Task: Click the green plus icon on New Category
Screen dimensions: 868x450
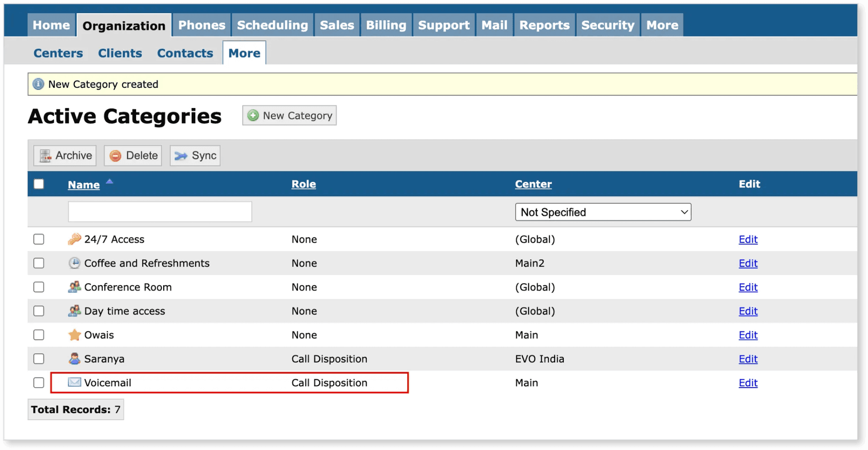Action: click(253, 115)
